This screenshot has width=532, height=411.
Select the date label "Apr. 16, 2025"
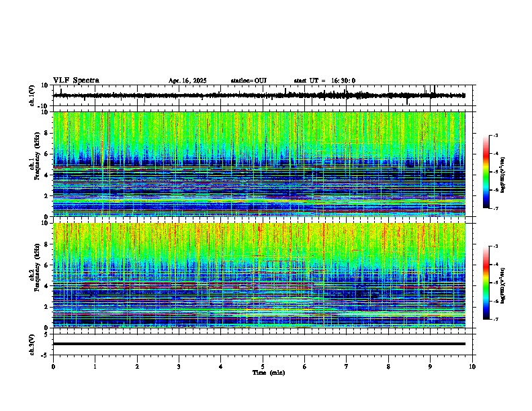pyautogui.click(x=187, y=81)
